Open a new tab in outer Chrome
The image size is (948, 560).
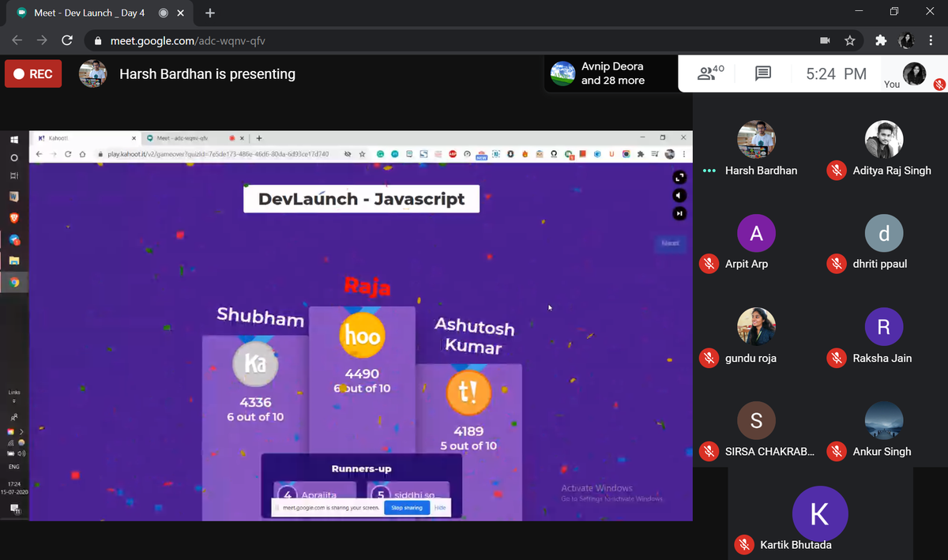pyautogui.click(x=210, y=13)
